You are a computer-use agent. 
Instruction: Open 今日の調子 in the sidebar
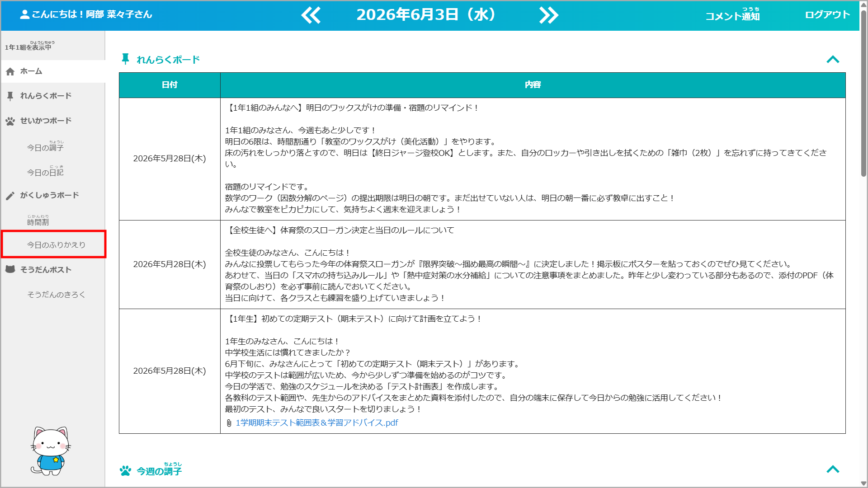[x=45, y=145]
